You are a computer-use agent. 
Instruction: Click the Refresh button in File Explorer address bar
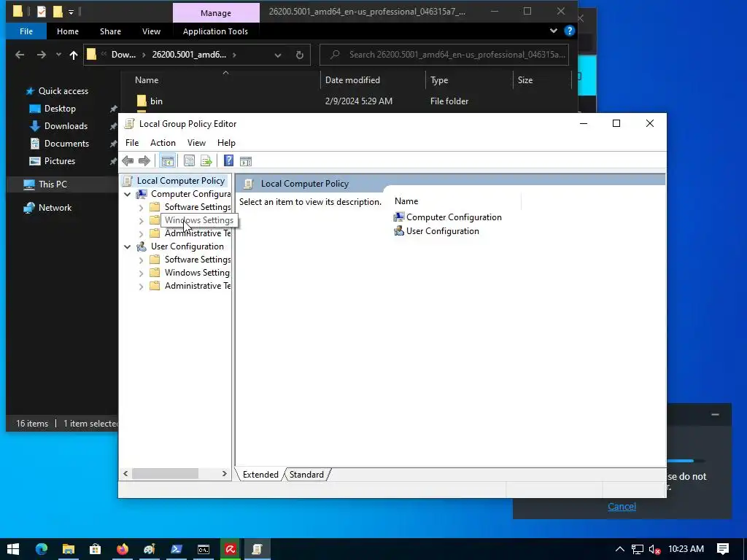[300, 55]
